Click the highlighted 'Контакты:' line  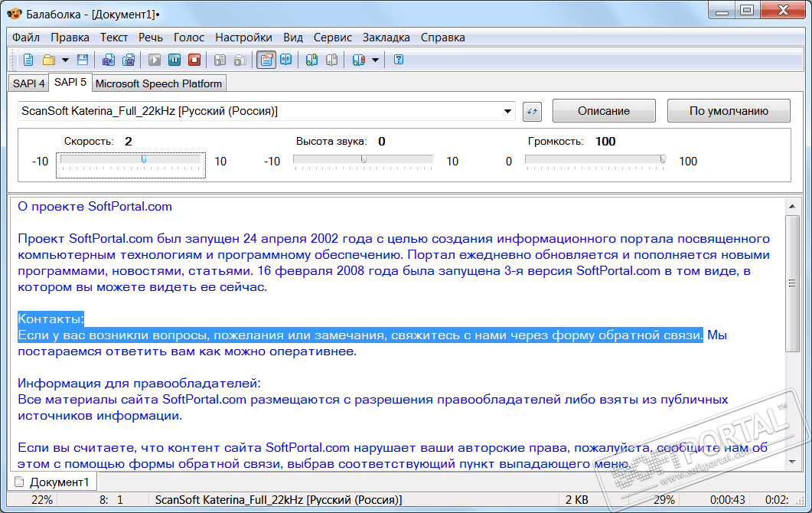click(51, 319)
